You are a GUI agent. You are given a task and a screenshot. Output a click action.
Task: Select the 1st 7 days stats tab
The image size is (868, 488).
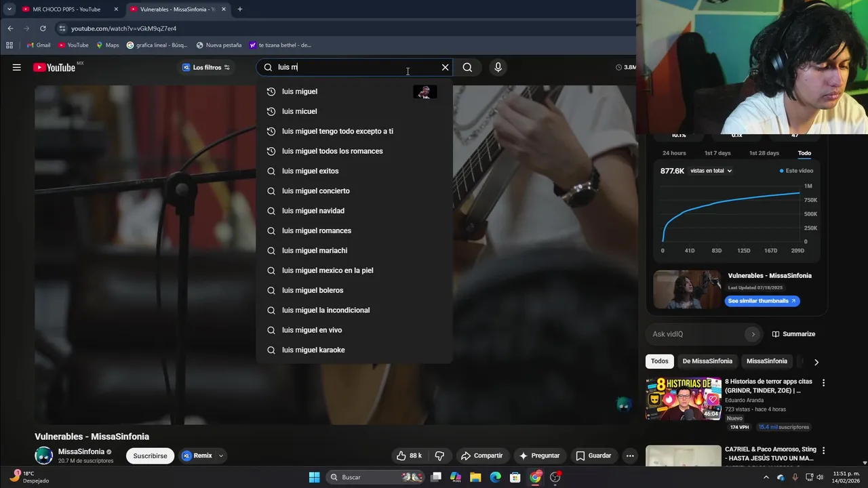[x=717, y=153]
